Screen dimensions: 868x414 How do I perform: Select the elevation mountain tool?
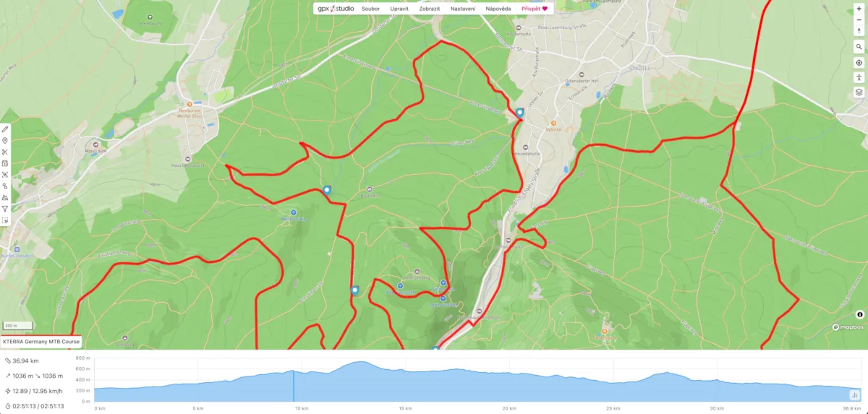[5, 197]
